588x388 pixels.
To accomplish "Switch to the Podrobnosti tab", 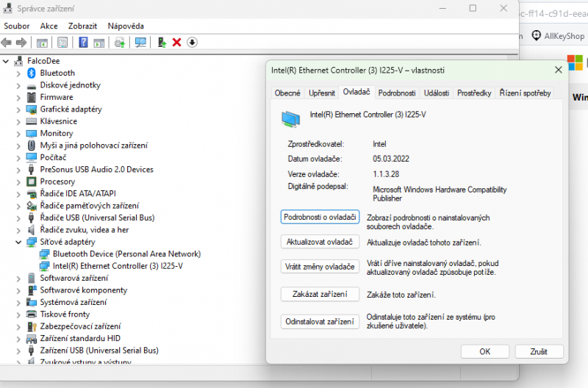I will coord(397,93).
